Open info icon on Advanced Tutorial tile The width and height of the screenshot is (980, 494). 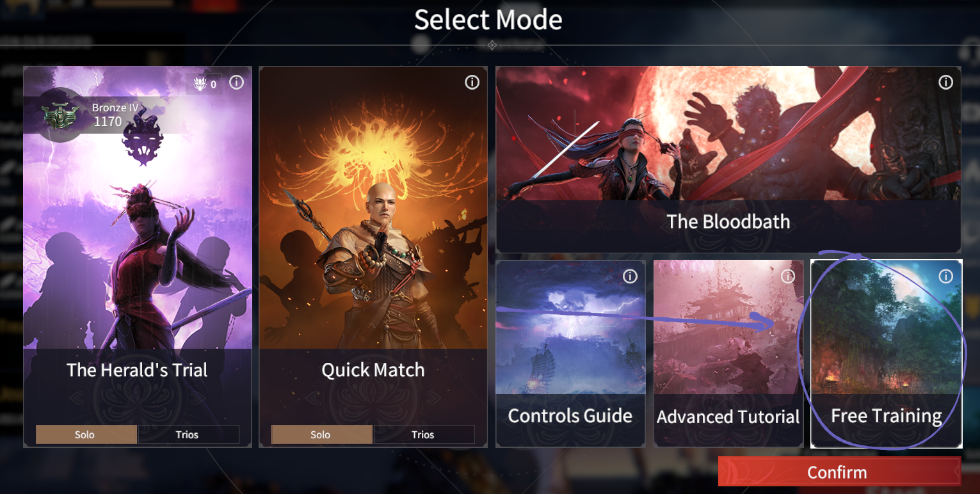(x=788, y=276)
